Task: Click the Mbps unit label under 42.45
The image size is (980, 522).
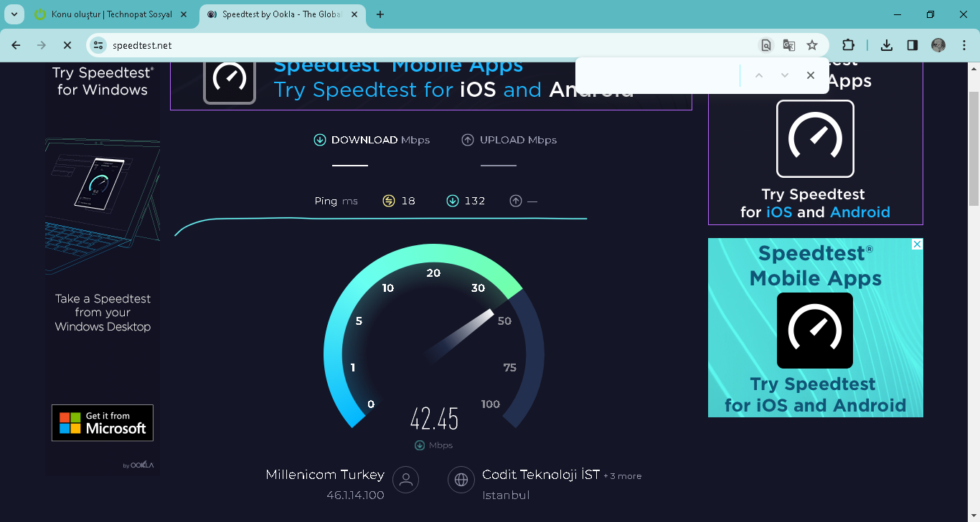Action: [440, 445]
